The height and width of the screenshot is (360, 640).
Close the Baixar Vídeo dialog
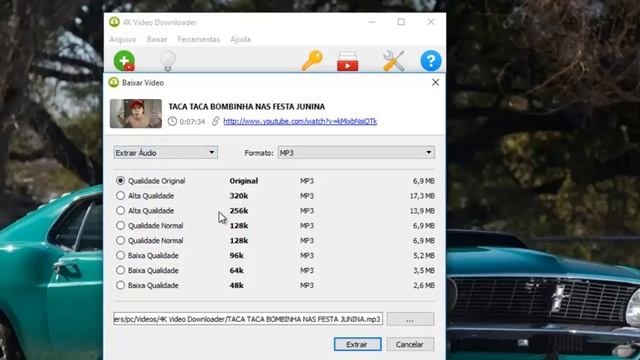(436, 82)
